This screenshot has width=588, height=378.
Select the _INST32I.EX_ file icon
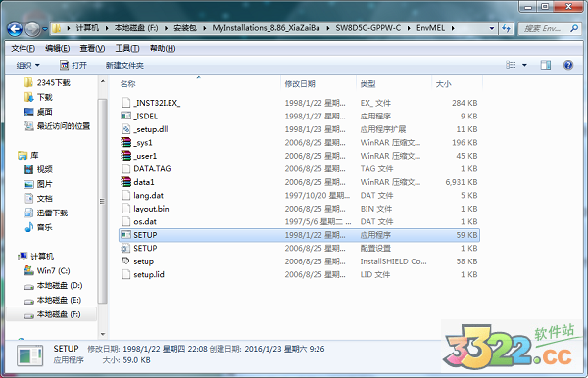tap(126, 103)
